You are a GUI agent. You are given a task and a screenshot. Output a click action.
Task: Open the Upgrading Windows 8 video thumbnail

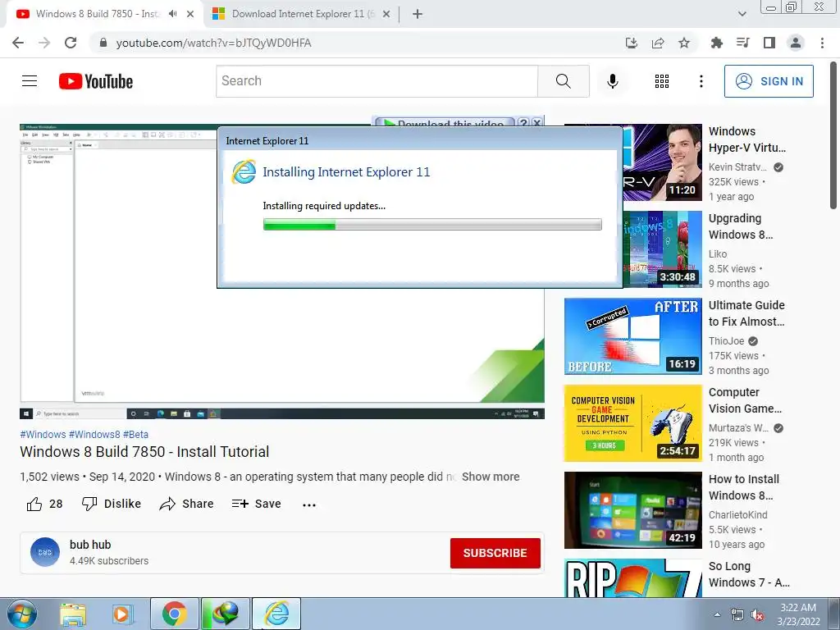point(662,249)
